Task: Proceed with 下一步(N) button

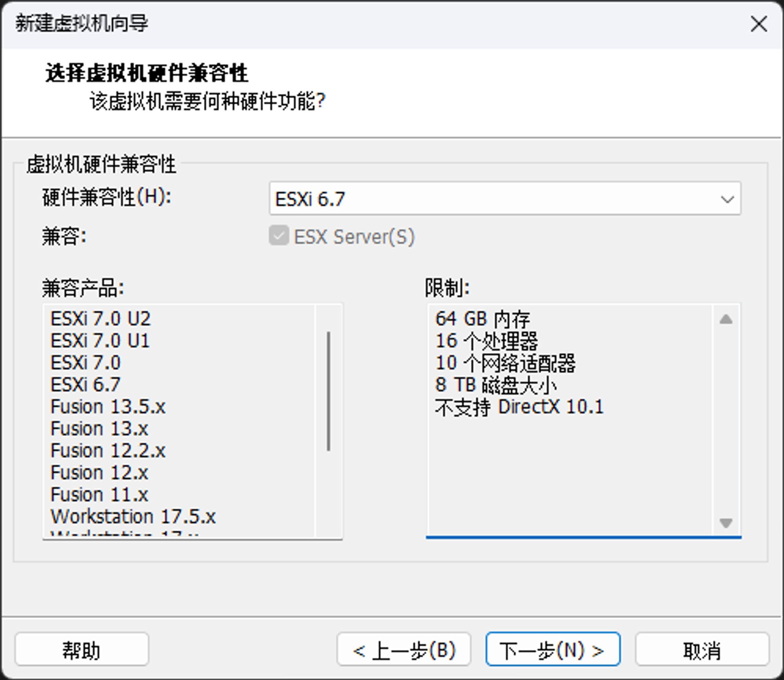Action: 553,650
